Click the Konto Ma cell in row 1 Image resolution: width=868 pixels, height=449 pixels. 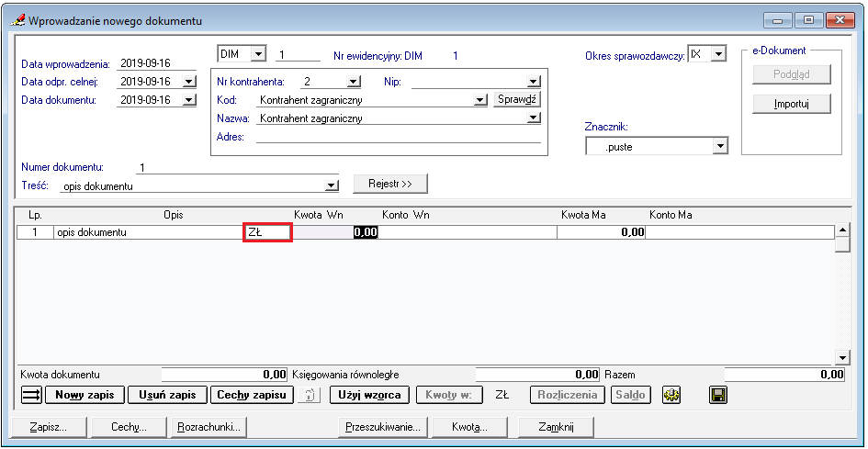pyautogui.click(x=739, y=232)
